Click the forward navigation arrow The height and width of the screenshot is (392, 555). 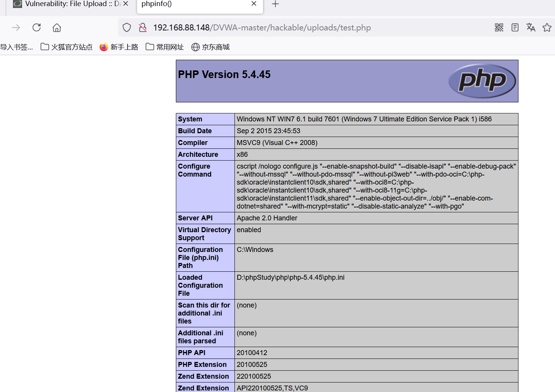(x=16, y=27)
